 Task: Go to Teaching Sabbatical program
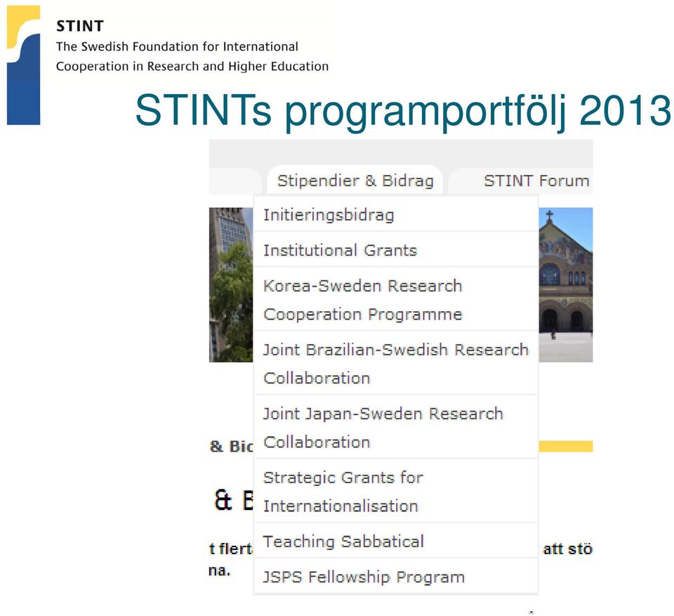(396, 541)
